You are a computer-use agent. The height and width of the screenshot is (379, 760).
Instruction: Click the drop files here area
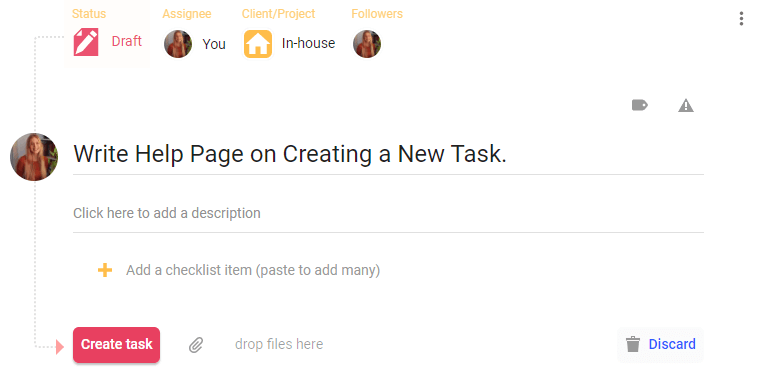point(279,344)
